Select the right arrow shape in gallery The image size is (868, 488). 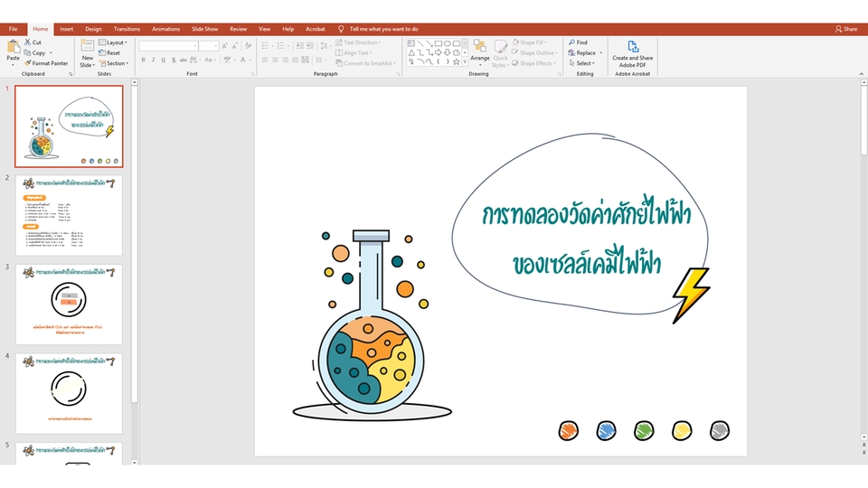(x=439, y=52)
